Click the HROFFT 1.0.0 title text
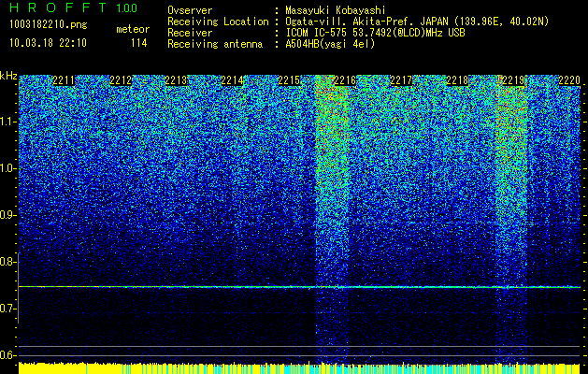 click(x=73, y=7)
